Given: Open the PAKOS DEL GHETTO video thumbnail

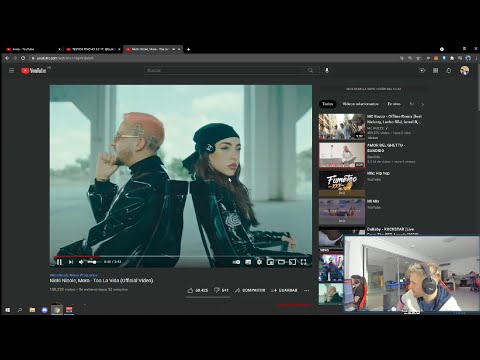Looking at the screenshot, I should pyautogui.click(x=342, y=155).
